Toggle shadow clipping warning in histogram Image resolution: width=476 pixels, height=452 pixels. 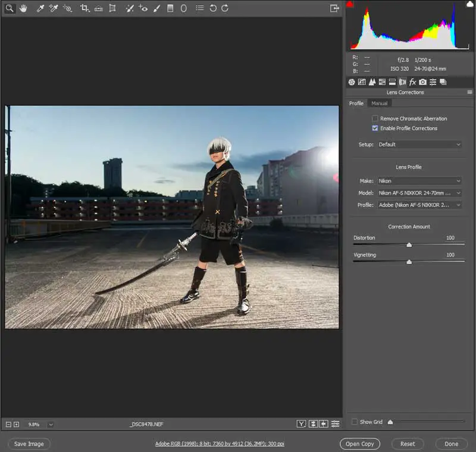[x=350, y=4]
